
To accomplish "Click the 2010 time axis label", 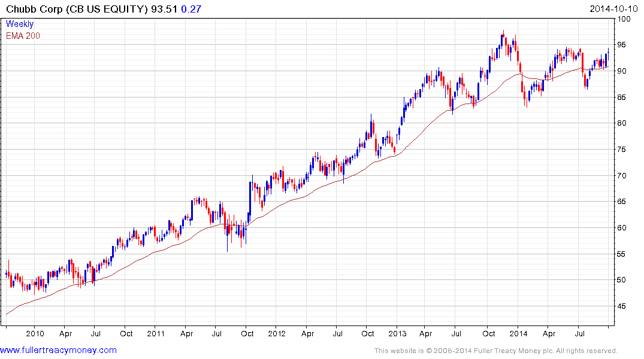I will click(35, 333).
